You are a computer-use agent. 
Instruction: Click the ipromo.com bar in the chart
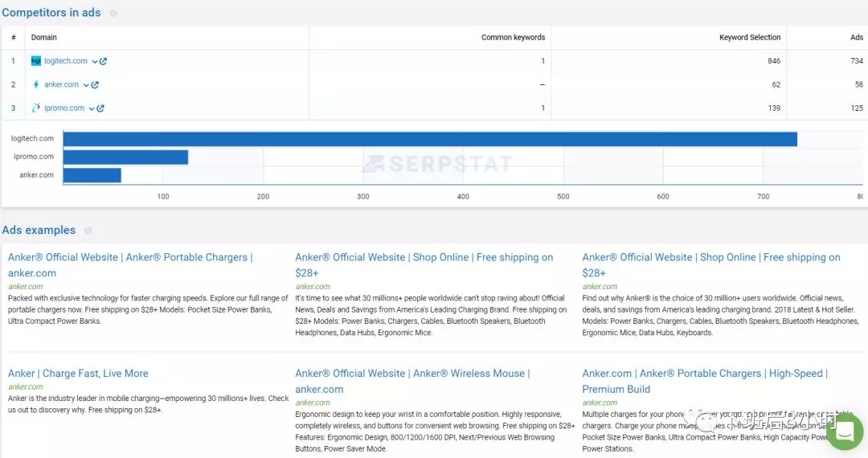[125, 157]
